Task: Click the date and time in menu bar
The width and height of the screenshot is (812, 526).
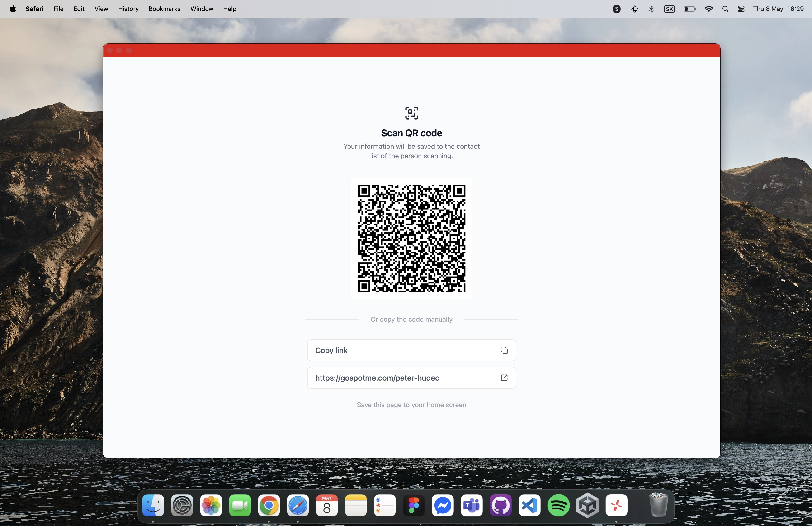Action: (x=778, y=9)
